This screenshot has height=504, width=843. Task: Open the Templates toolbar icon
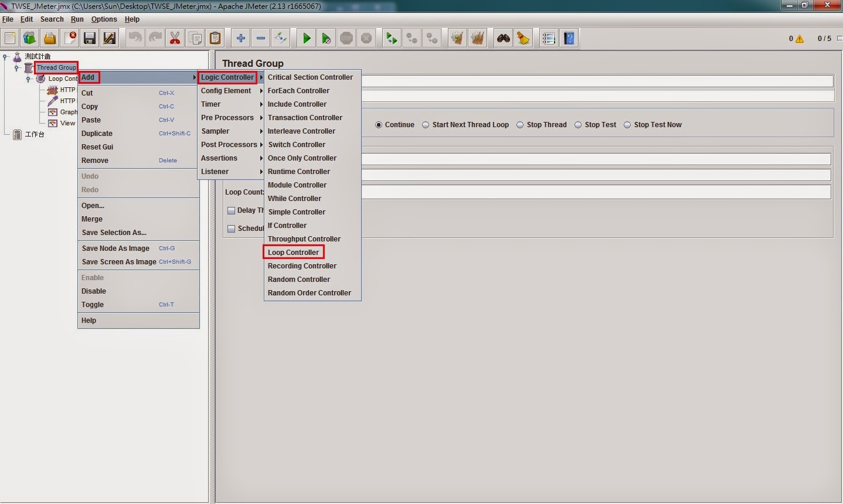click(30, 39)
